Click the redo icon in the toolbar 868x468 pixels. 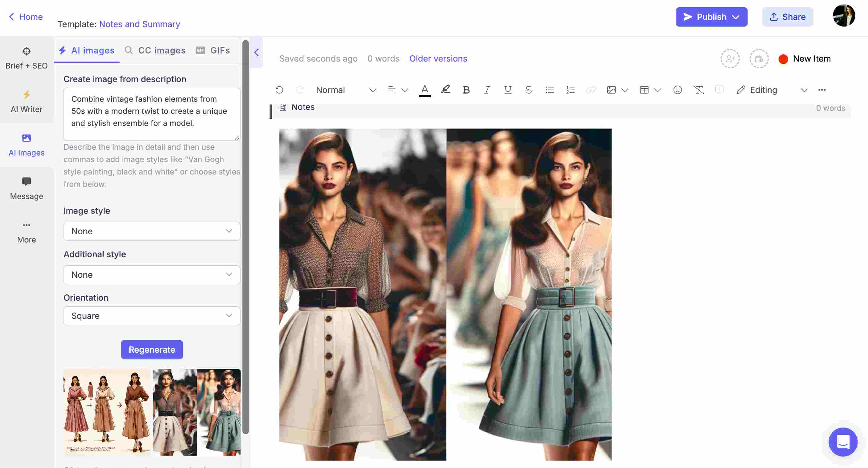[x=300, y=90]
